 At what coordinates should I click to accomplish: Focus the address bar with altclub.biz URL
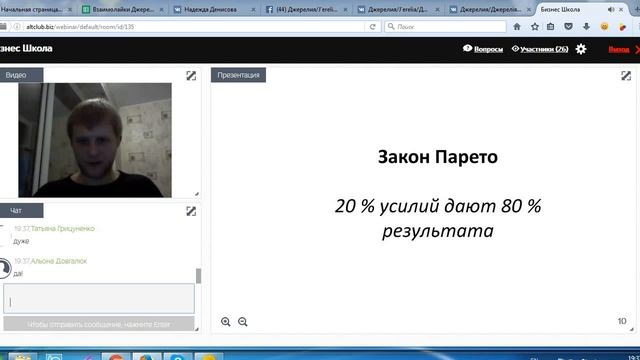pyautogui.click(x=194, y=27)
